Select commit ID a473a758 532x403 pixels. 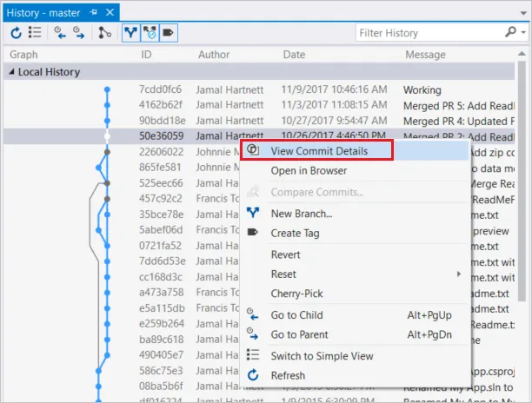161,293
